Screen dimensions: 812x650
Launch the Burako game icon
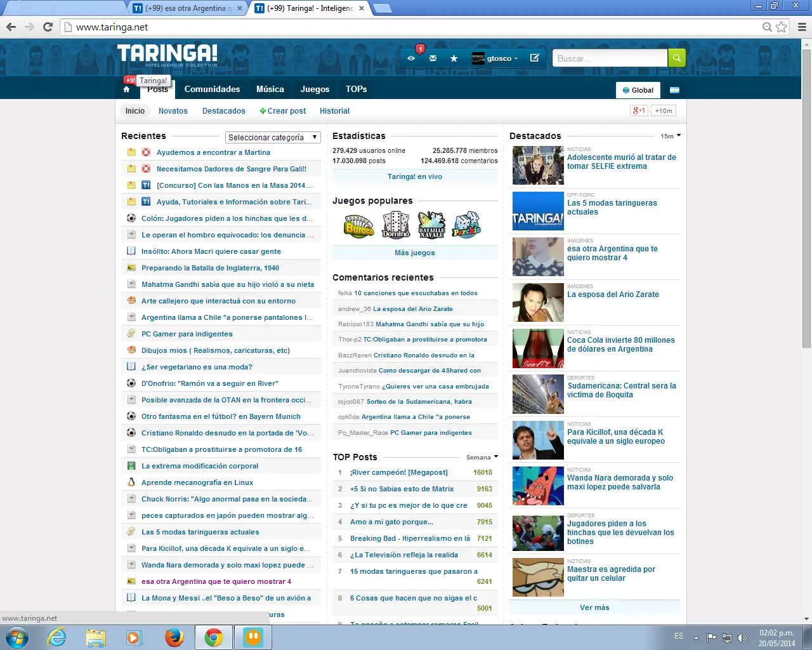pos(359,225)
